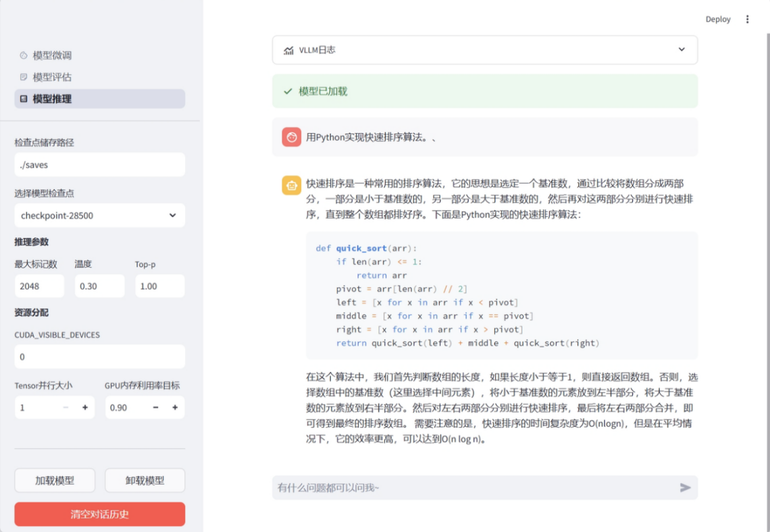The image size is (770, 532).
Task: Click the user avatar icon in chat
Action: pos(292,137)
